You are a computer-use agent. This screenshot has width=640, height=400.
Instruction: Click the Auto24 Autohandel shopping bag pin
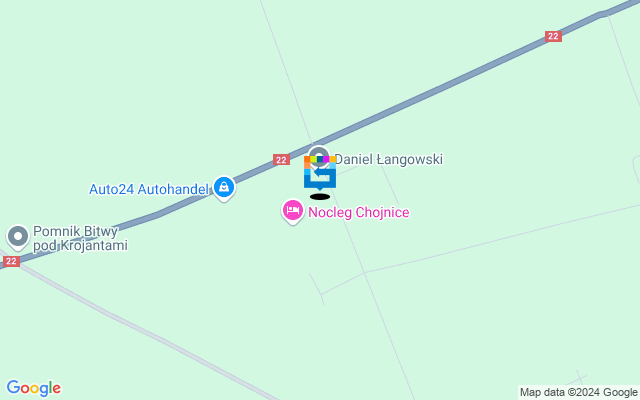pyautogui.click(x=224, y=188)
